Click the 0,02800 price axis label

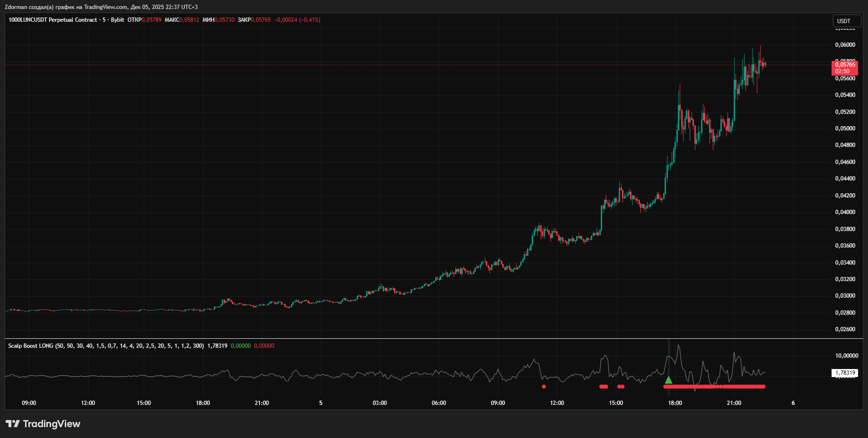point(845,313)
